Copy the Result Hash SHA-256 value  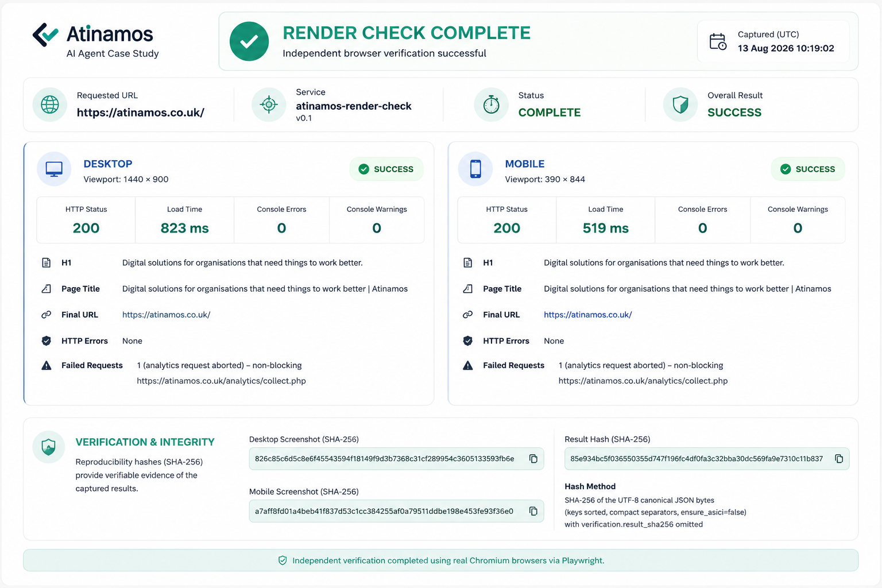(x=839, y=459)
